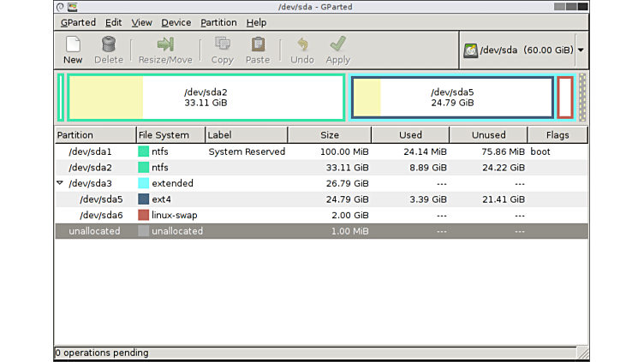
Task: Sort by the Size column header
Action: [x=330, y=135]
